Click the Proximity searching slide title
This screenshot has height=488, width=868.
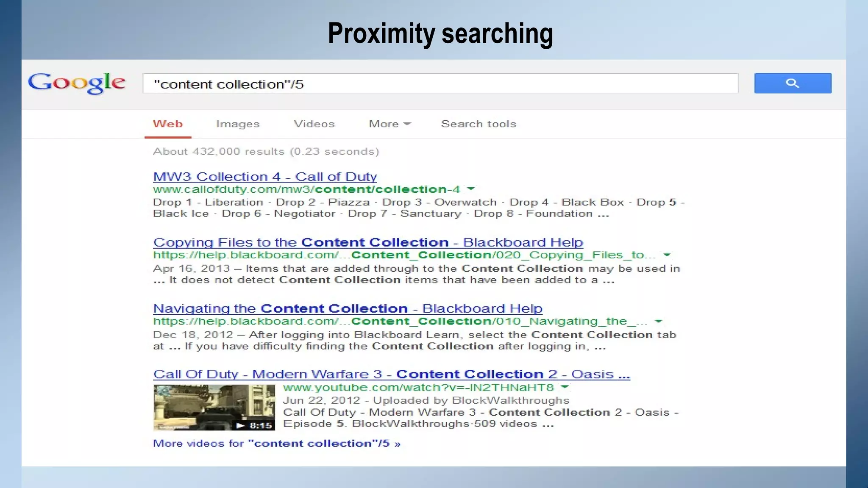pos(440,33)
